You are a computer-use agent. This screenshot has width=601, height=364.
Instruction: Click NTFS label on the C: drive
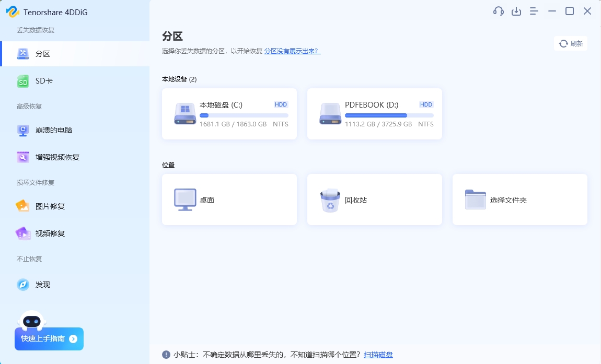pyautogui.click(x=281, y=124)
